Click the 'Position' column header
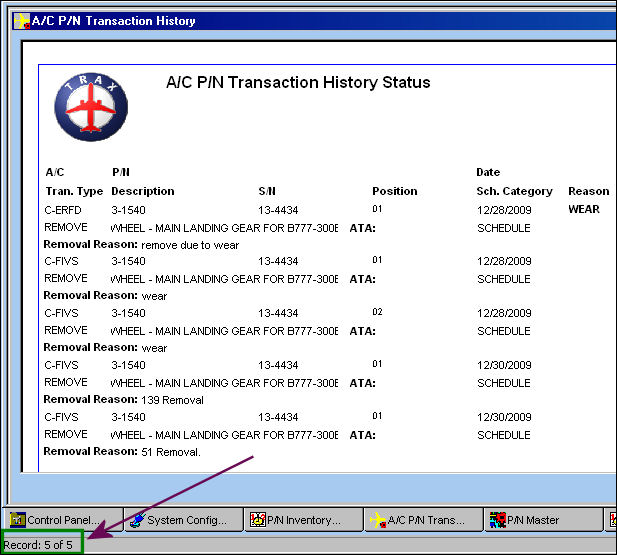The height and width of the screenshot is (555, 617). coord(395,191)
